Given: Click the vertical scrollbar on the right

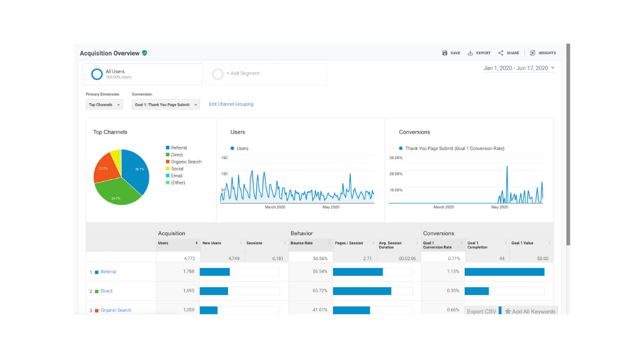Looking at the screenshot, I should point(568,145).
